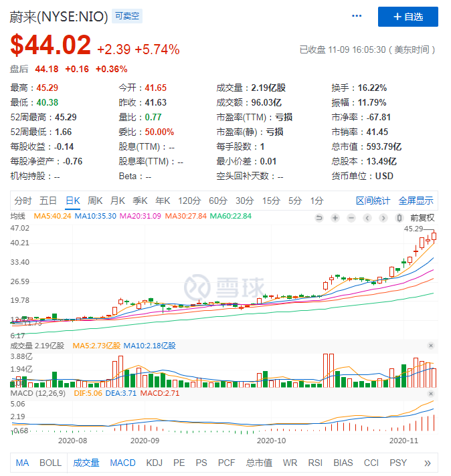Click the MA30:27.84 moving average label
The image size is (451, 476).
pos(186,216)
